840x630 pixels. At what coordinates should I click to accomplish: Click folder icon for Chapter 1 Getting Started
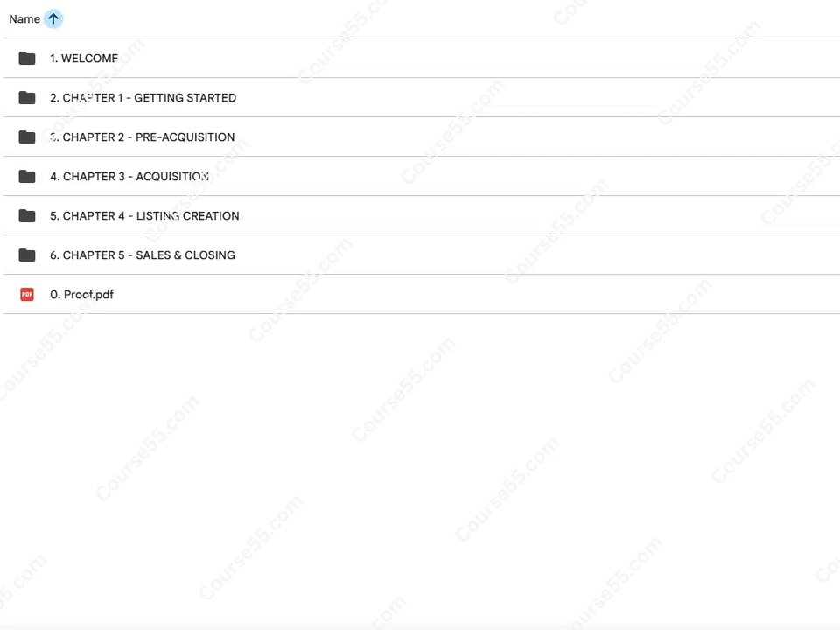[27, 97]
